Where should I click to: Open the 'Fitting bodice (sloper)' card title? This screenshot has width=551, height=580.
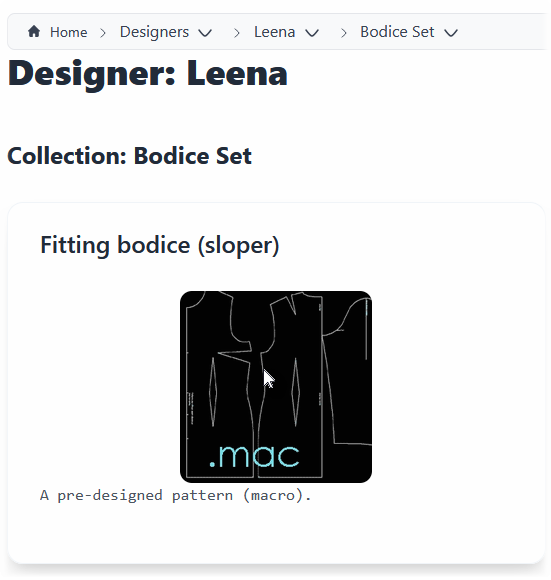(x=160, y=245)
